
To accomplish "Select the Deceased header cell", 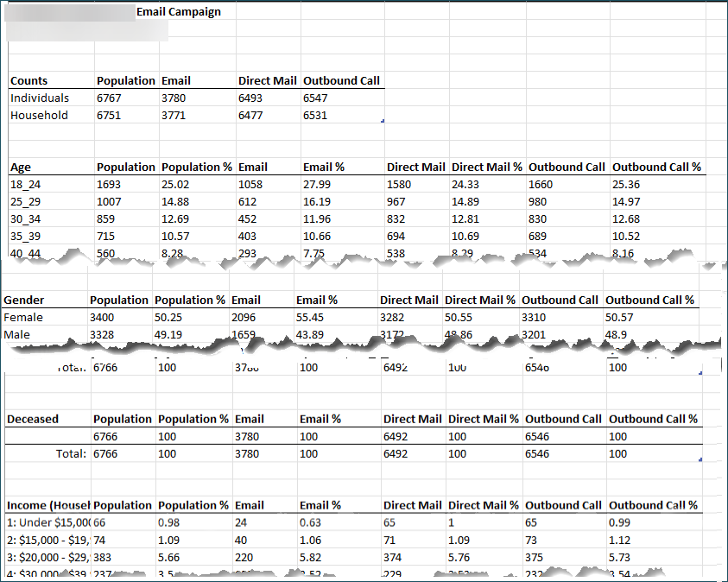I will 33,419.
